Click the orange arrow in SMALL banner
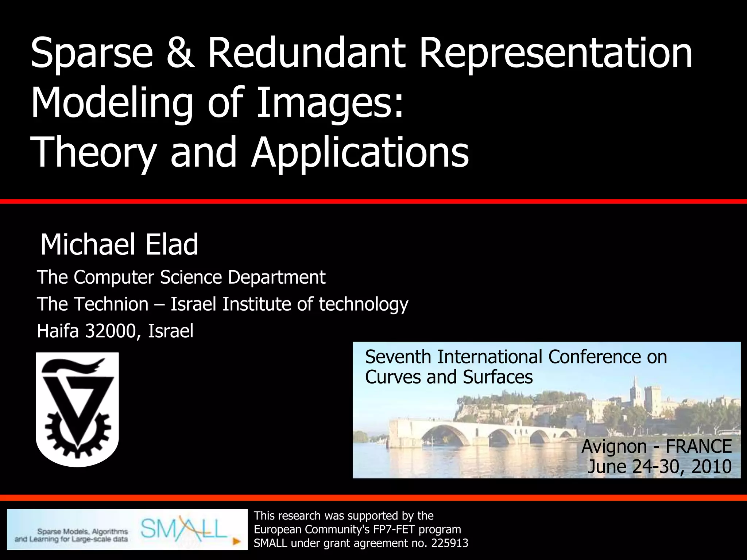The height and width of the screenshot is (560, 747). pos(237,542)
